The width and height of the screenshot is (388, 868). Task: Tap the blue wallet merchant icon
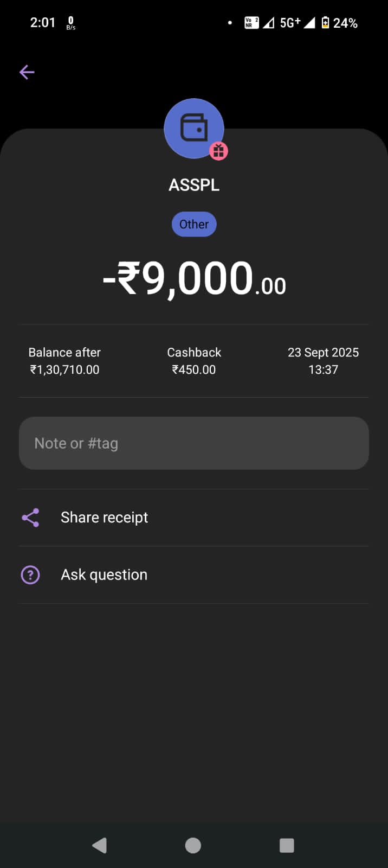193,128
